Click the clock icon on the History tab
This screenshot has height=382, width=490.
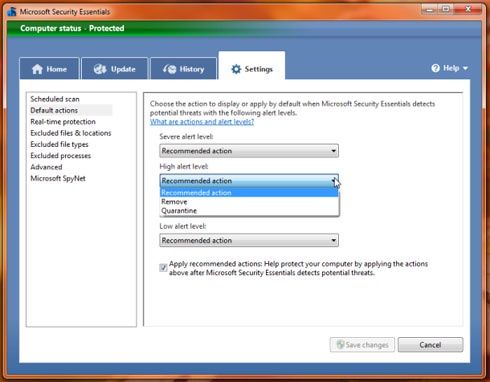point(169,69)
